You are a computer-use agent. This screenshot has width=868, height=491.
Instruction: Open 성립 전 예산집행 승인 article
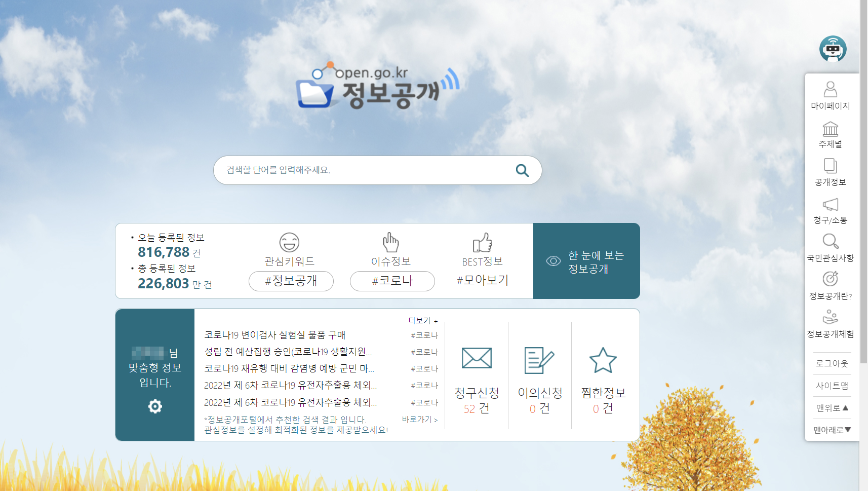(x=288, y=352)
